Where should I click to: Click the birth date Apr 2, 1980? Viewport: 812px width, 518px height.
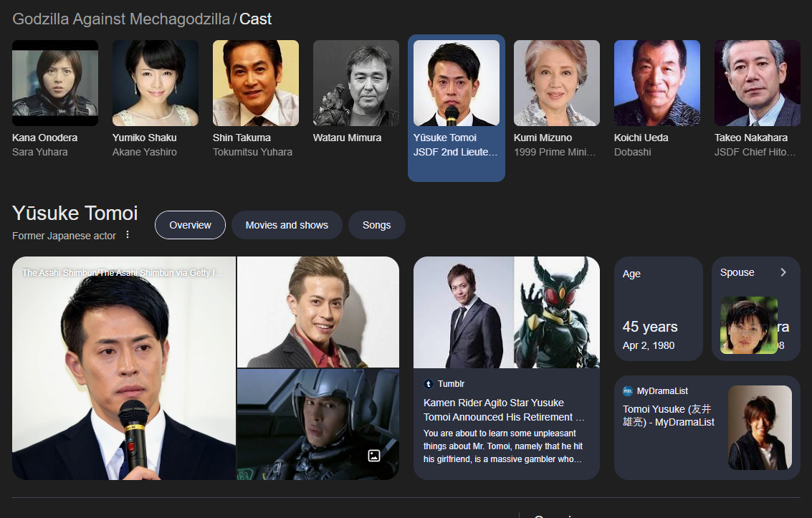649,345
